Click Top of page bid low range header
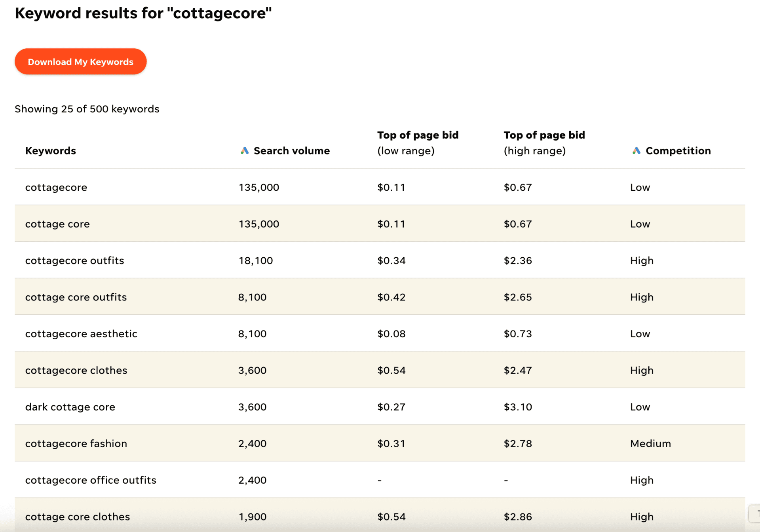This screenshot has width=760, height=532. pos(417,142)
